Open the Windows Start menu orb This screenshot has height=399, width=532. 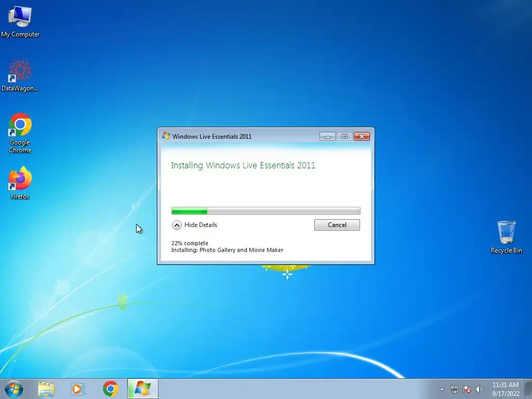coord(14,389)
